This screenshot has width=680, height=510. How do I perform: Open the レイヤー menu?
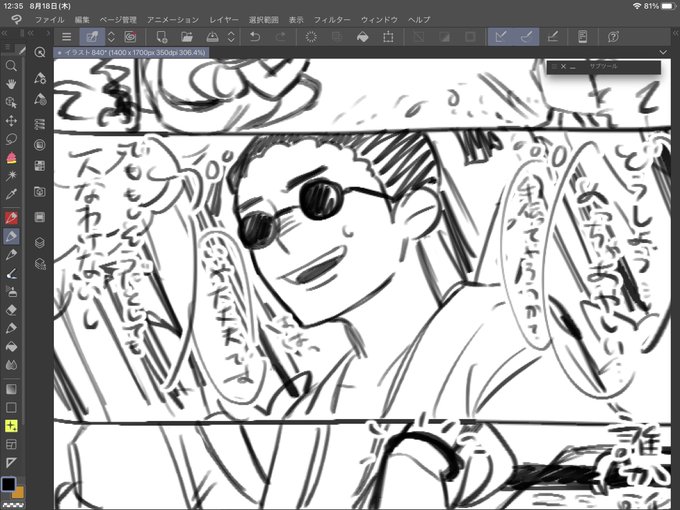point(224,20)
